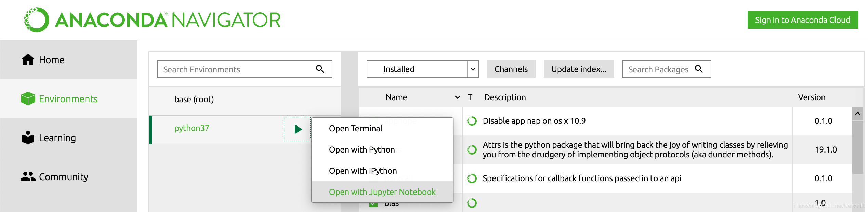
Task: Click the green play arrow for python37
Action: tap(298, 129)
